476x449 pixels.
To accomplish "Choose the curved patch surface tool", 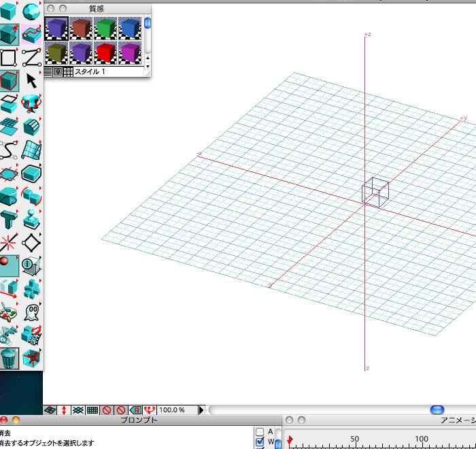I will [x=31, y=150].
